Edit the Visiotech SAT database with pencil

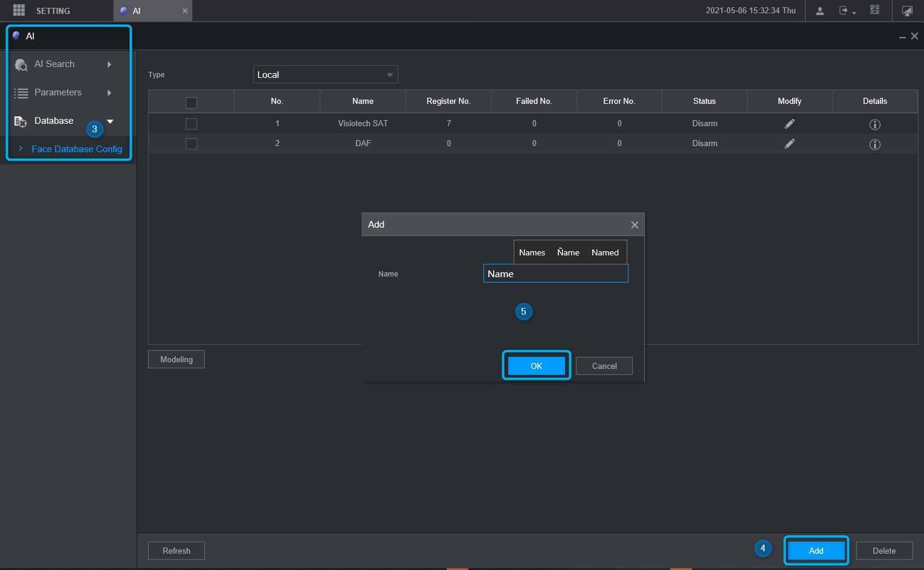coord(789,124)
